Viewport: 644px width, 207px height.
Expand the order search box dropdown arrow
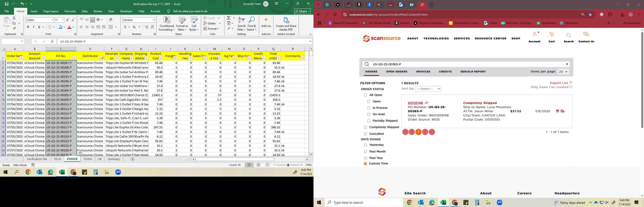pos(567,64)
